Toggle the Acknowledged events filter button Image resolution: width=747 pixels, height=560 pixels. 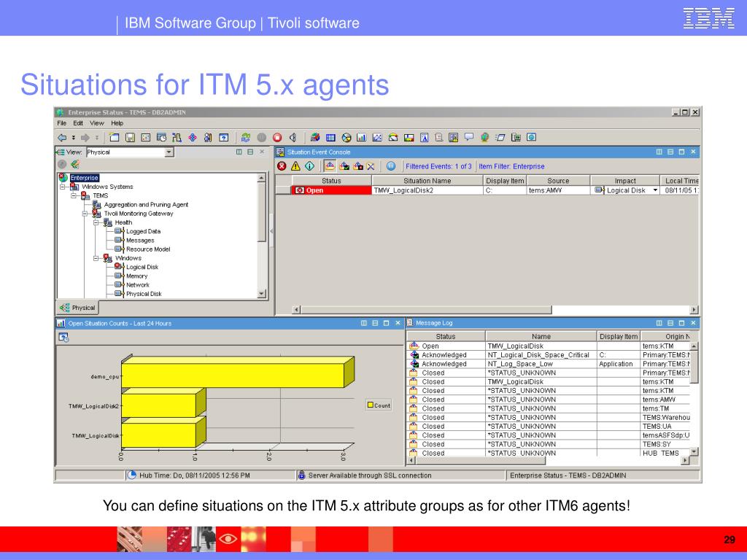[x=344, y=166]
